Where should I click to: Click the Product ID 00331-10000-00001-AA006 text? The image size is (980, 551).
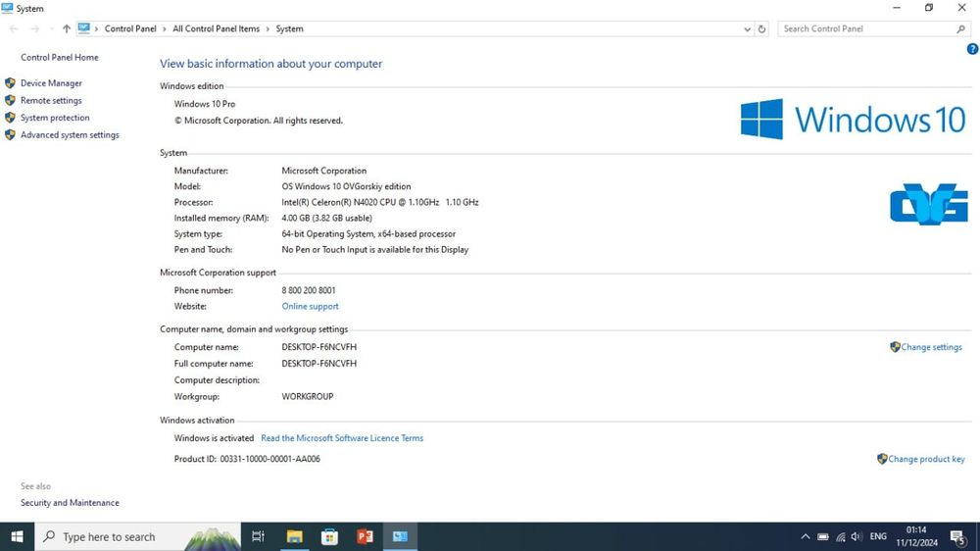(x=247, y=459)
